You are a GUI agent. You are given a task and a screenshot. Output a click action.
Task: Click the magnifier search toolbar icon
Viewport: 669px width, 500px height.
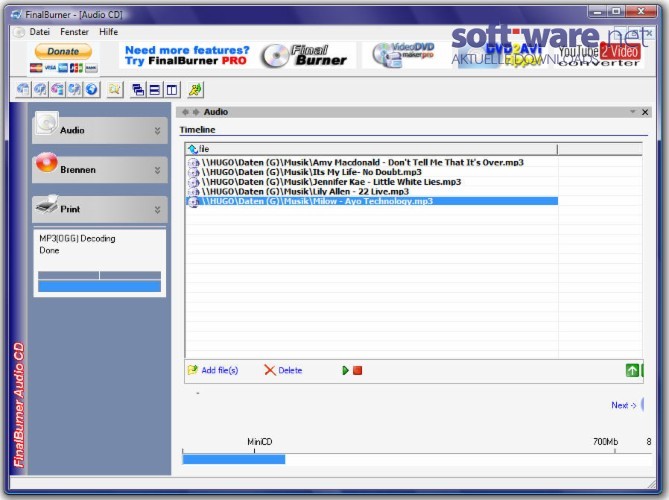click(x=115, y=90)
